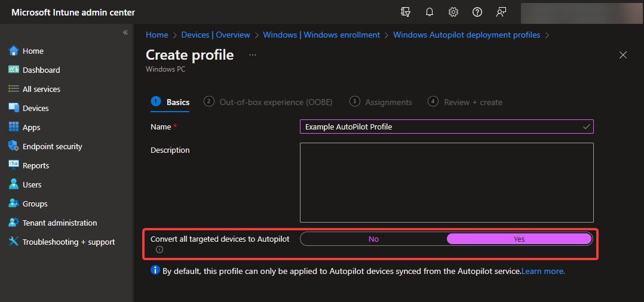The height and width of the screenshot is (302, 644).
Task: Switch to the Assignments tab
Action: [x=381, y=102]
